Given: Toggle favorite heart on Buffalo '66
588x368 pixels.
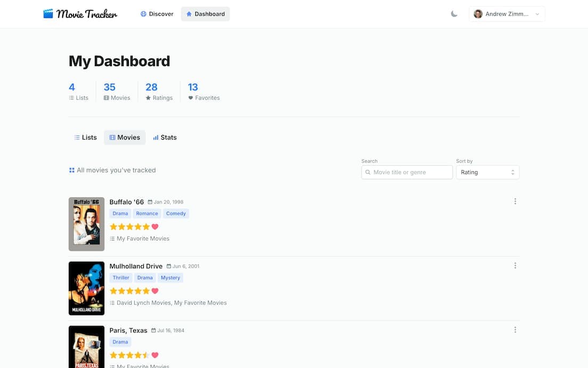Looking at the screenshot, I should (x=155, y=227).
